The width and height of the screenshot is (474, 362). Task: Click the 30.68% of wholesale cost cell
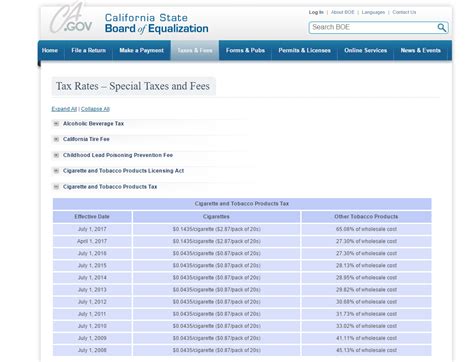[x=366, y=302]
